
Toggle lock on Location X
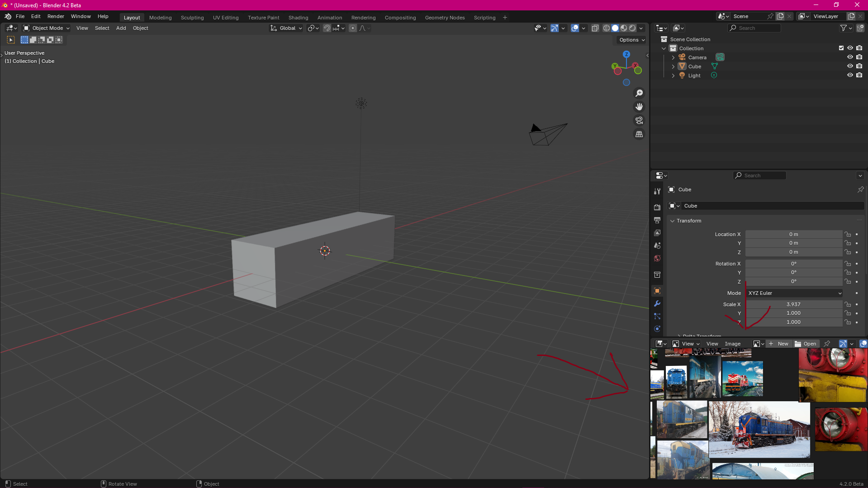coord(848,234)
